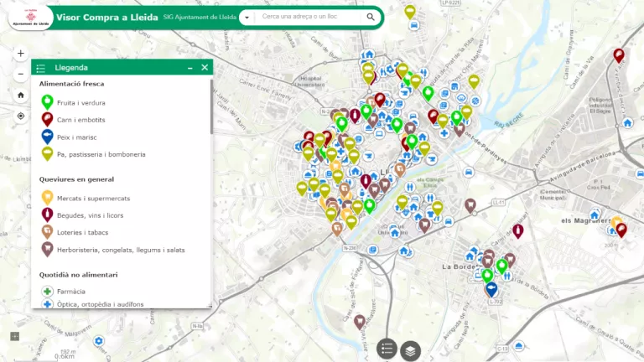Screen dimensions: 644x362
Task: Click the Llegenda panel scrollbar
Action: (x=211, y=106)
